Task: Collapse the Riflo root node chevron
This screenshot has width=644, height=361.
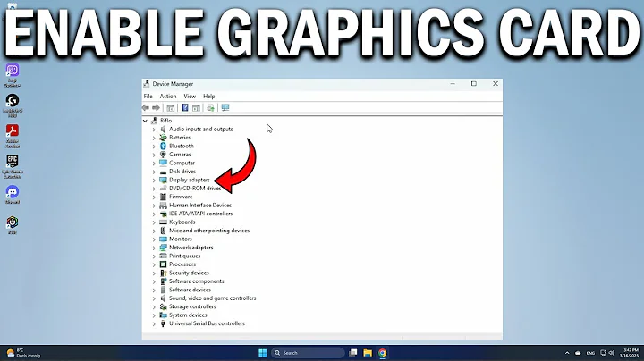Action: point(145,121)
